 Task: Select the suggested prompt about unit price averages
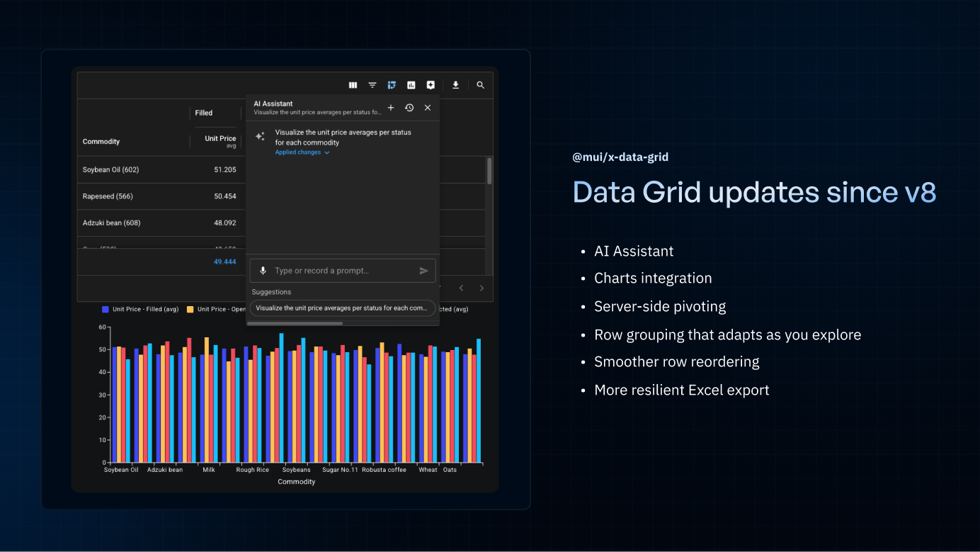(x=342, y=308)
